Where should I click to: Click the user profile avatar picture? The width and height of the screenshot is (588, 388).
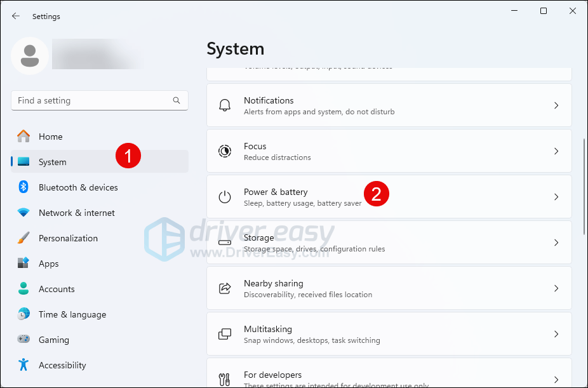(x=30, y=56)
